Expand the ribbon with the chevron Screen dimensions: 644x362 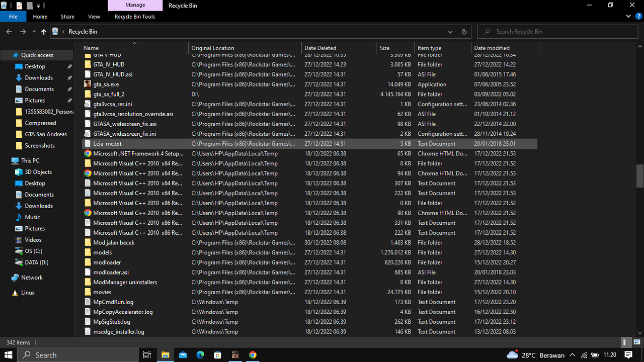tap(628, 16)
